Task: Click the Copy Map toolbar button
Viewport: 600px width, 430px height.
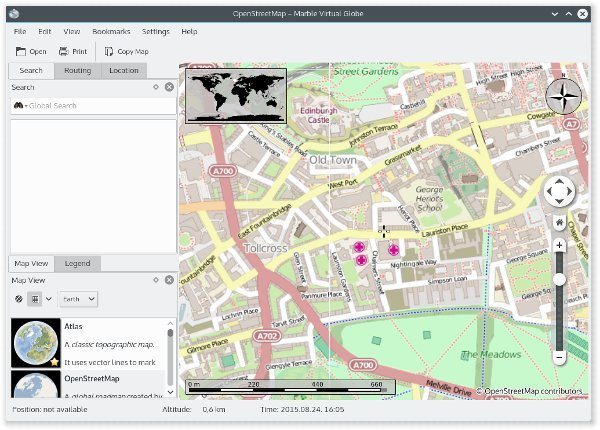Action: coord(126,51)
